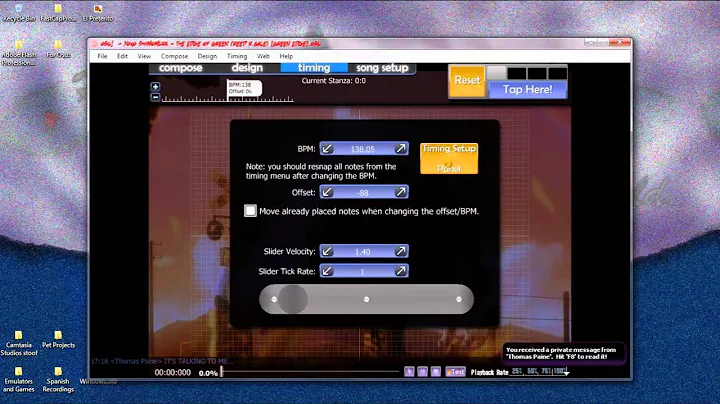
Task: Click the Current Stanza: 0:0 text
Action: click(333, 81)
